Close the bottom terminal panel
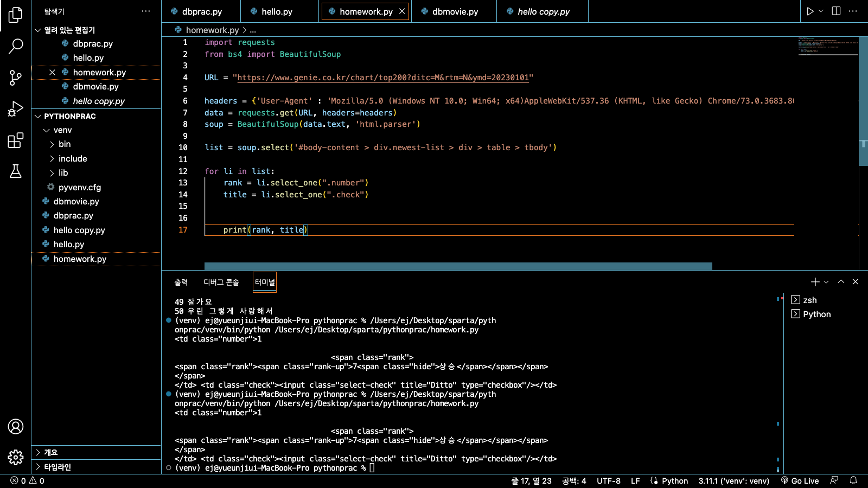 [x=856, y=282]
